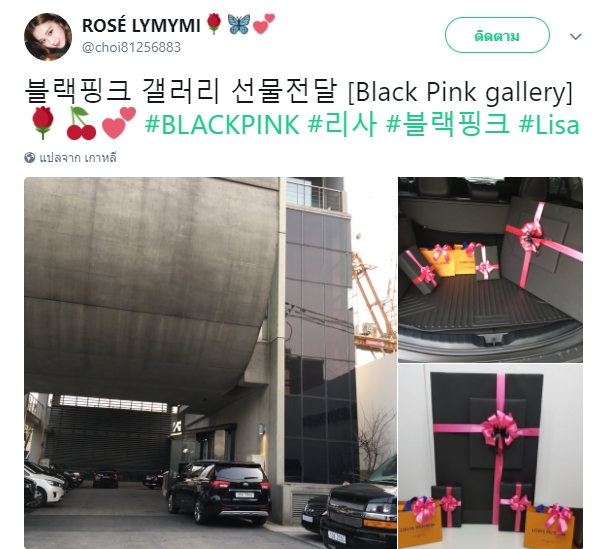615x549 pixels.
Task: Open the @choi81256883 handle
Action: click(131, 47)
